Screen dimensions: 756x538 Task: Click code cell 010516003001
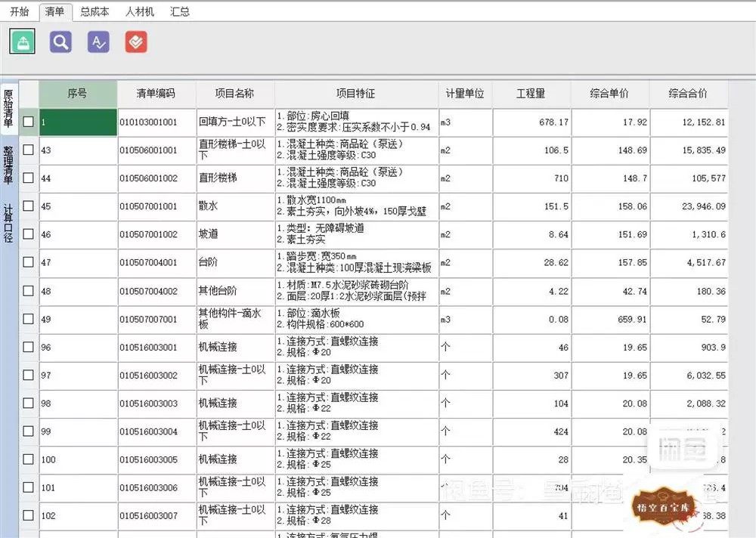(x=156, y=347)
